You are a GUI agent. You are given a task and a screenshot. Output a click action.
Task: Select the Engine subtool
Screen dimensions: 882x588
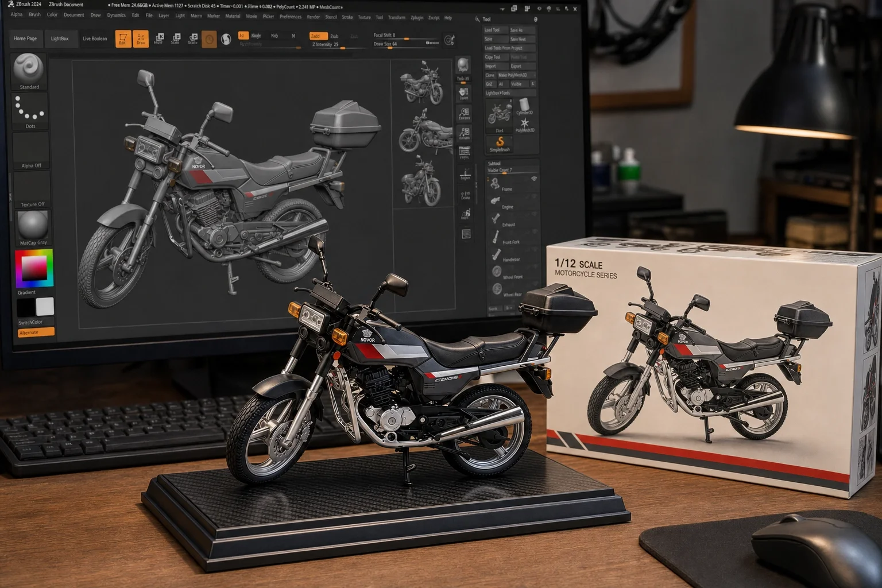click(513, 202)
